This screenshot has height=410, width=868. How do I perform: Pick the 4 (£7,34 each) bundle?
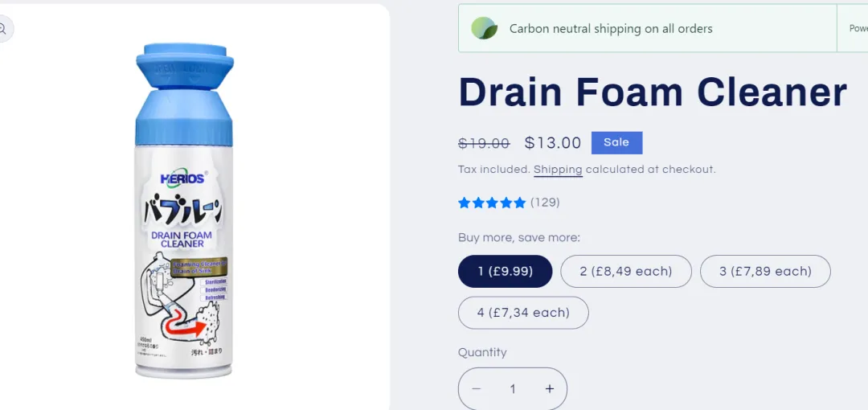pyautogui.click(x=523, y=313)
